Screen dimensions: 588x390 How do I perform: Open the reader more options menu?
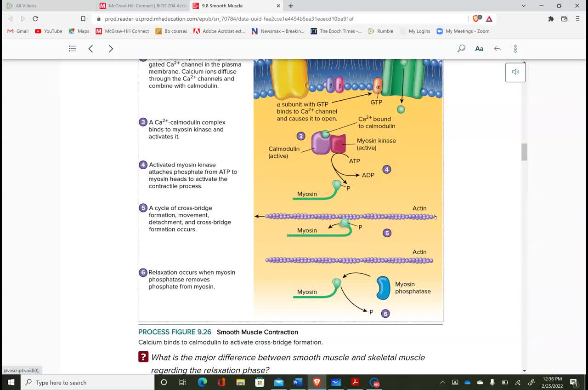click(515, 48)
